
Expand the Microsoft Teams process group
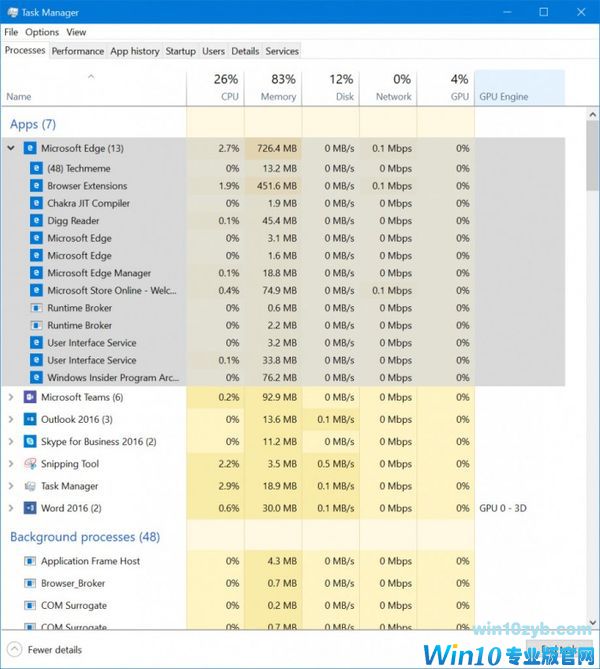click(x=11, y=397)
